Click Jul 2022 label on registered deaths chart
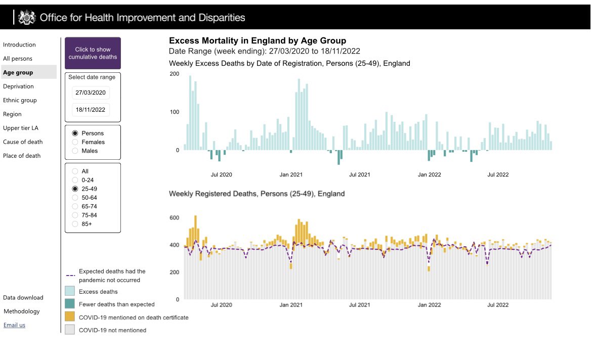The height and width of the screenshot is (364, 592). pos(498,305)
